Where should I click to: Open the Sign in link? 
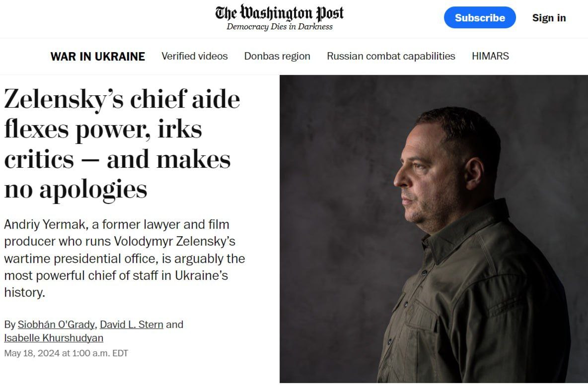(549, 18)
